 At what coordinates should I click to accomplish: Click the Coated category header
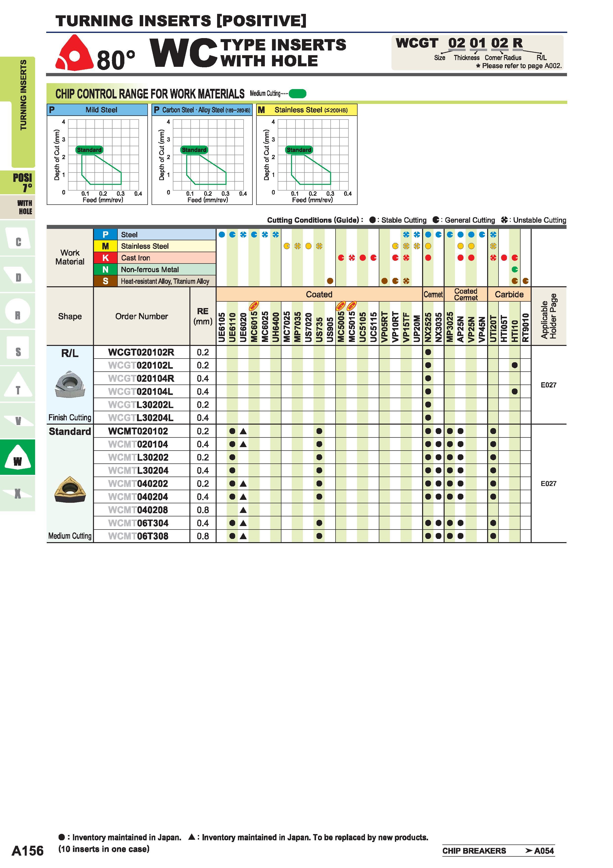coord(319,294)
